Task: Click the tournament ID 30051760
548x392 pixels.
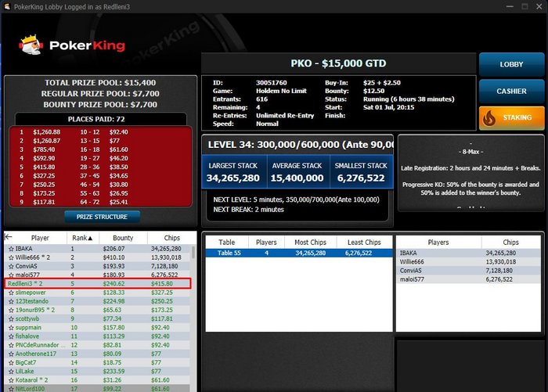Action: (271, 83)
